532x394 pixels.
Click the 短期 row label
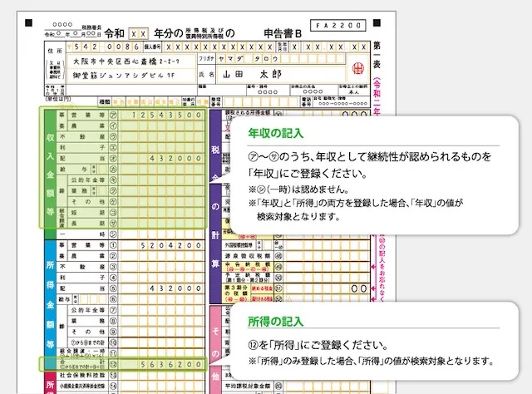pyautogui.click(x=88, y=213)
